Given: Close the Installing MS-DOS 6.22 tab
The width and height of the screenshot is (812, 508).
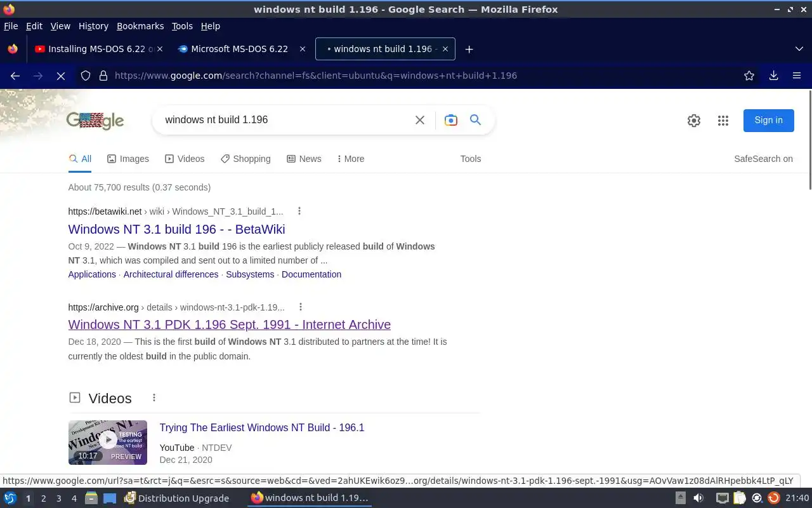Looking at the screenshot, I should [x=159, y=49].
